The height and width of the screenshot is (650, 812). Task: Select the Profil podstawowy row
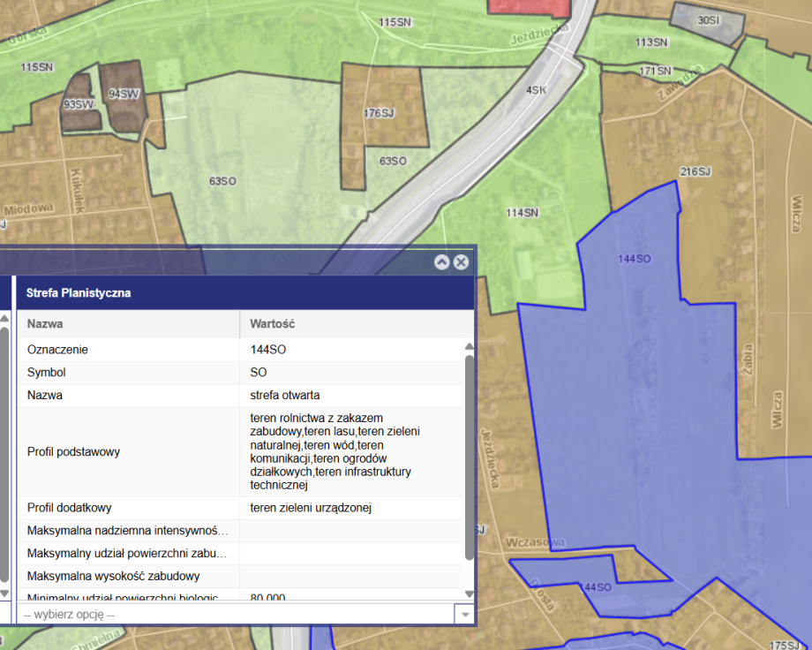tap(240, 451)
